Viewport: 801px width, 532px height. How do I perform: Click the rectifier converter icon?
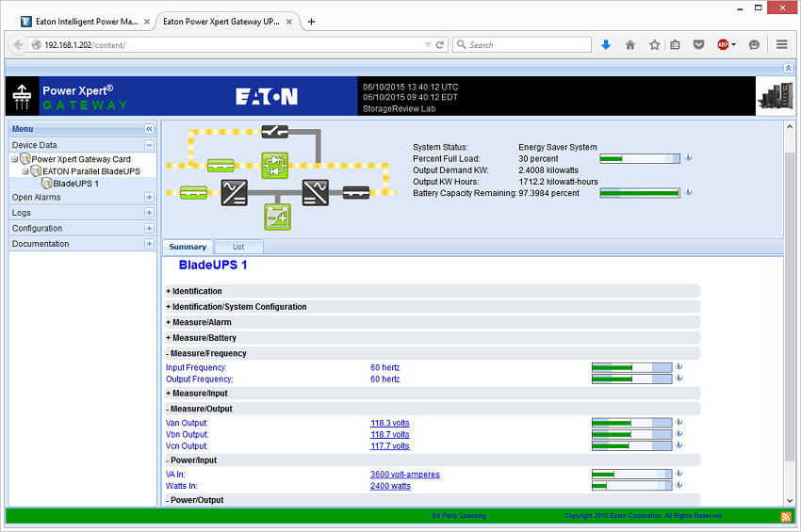[234, 192]
